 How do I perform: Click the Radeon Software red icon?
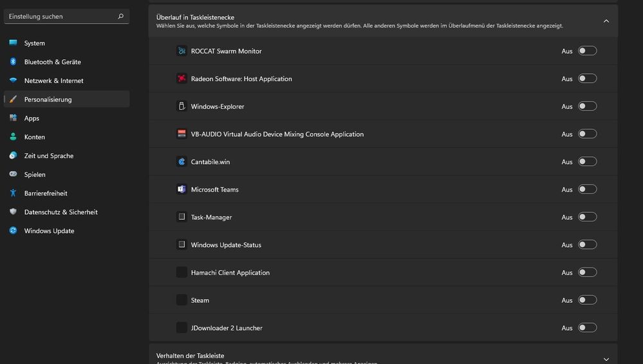(182, 78)
